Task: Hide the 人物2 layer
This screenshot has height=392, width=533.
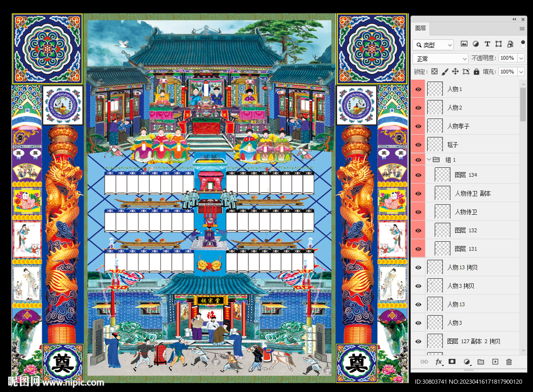Action: coord(418,108)
